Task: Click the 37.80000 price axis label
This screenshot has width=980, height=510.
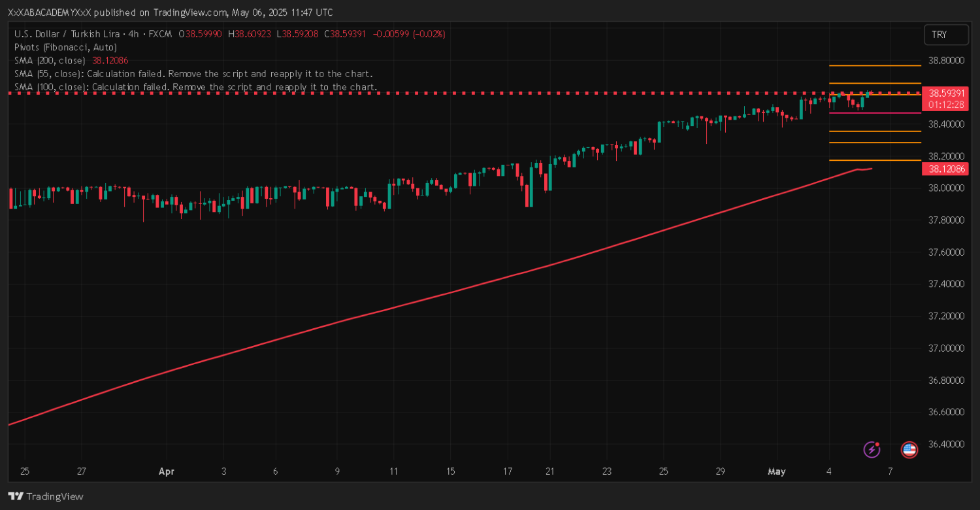Action: click(x=945, y=220)
